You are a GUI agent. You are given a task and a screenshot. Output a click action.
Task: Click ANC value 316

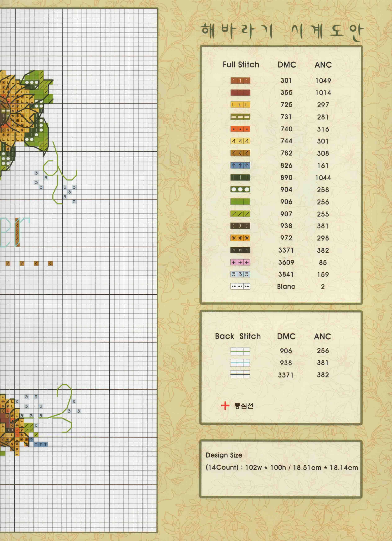(x=323, y=129)
